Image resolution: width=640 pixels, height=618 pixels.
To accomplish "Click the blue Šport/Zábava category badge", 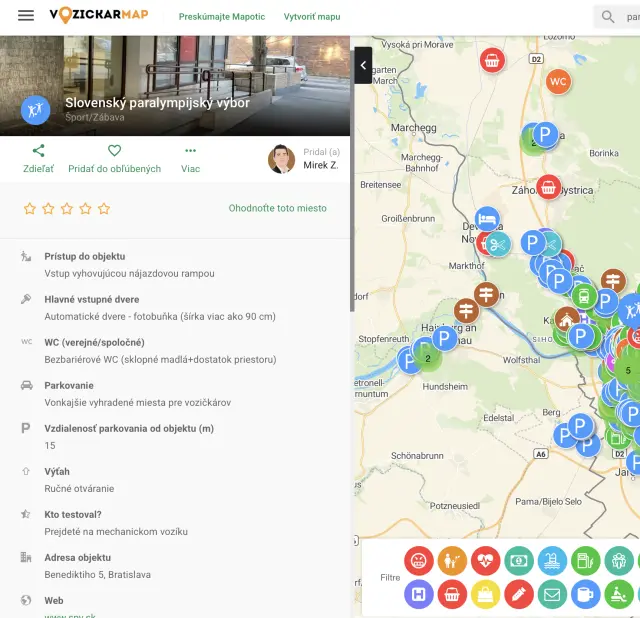I will 36,110.
